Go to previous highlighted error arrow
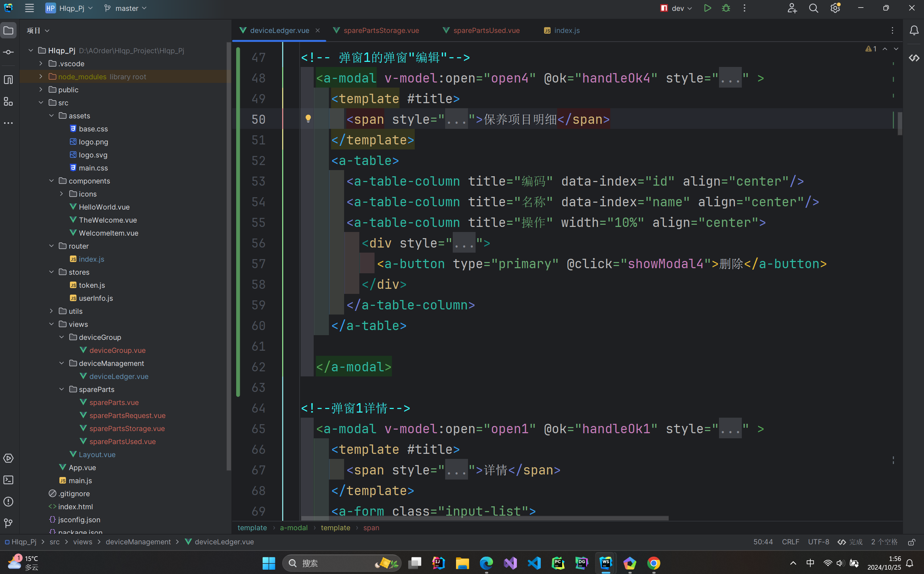Screen dimensions: 924x574 pyautogui.click(x=885, y=49)
